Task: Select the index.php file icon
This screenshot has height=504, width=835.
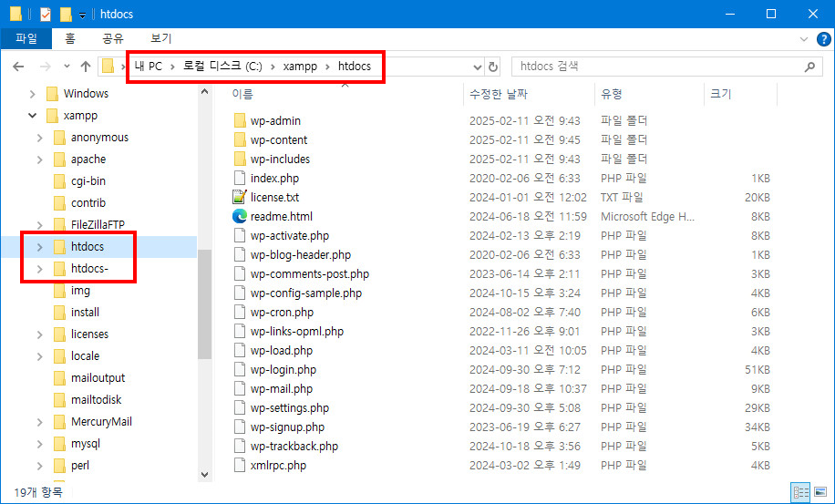Action: [240, 179]
